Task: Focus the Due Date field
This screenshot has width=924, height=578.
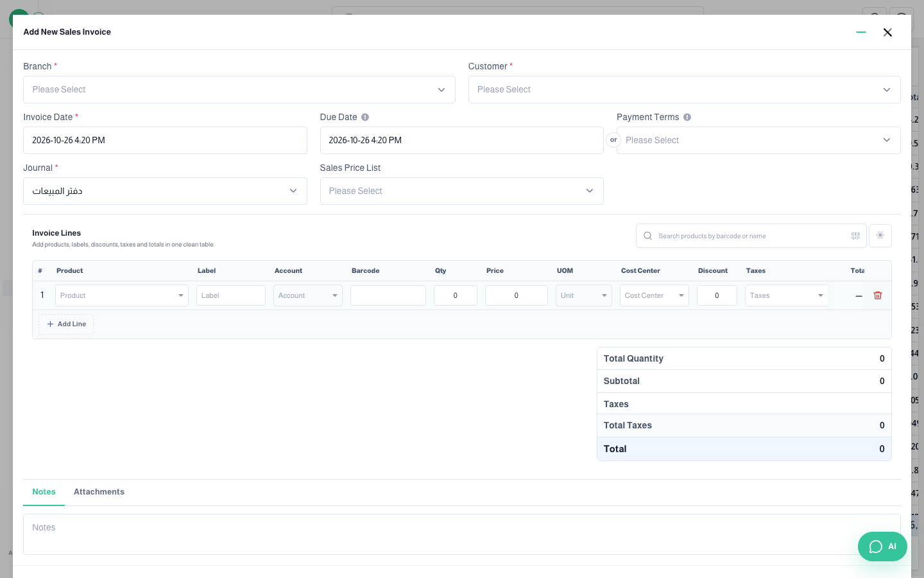Action: tap(462, 141)
